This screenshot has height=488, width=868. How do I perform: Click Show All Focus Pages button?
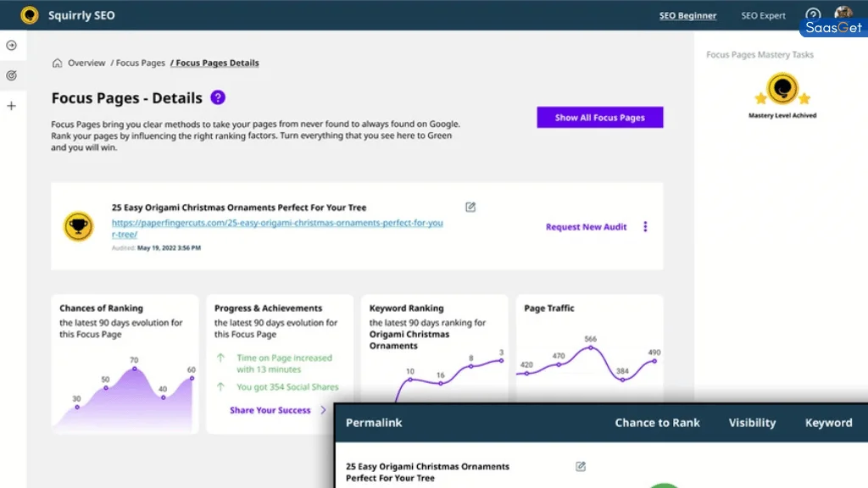point(599,117)
